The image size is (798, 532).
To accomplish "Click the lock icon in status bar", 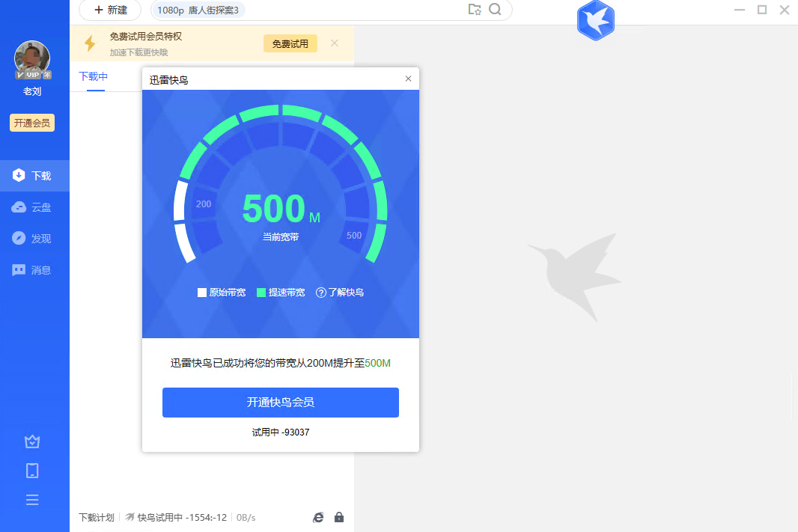I will [x=339, y=517].
